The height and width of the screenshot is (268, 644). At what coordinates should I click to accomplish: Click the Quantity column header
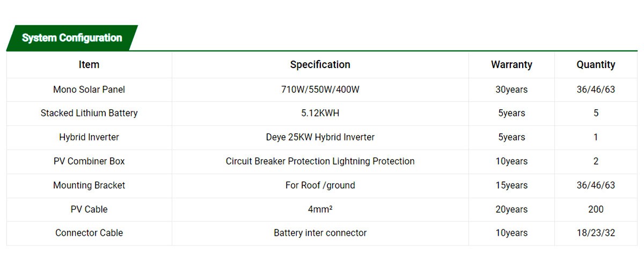coord(596,65)
